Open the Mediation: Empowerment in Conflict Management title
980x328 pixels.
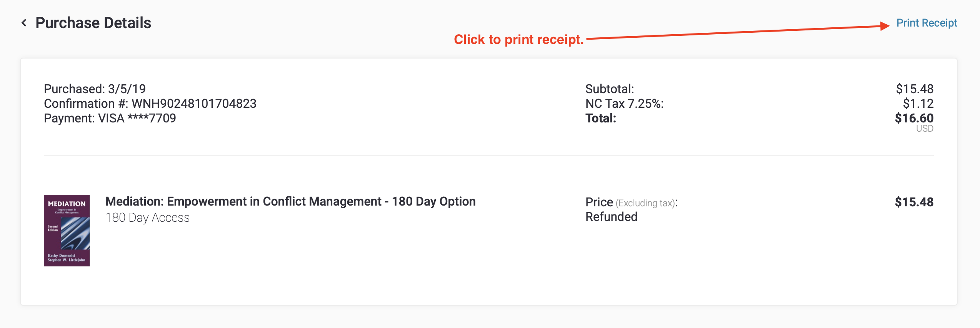pyautogui.click(x=290, y=201)
